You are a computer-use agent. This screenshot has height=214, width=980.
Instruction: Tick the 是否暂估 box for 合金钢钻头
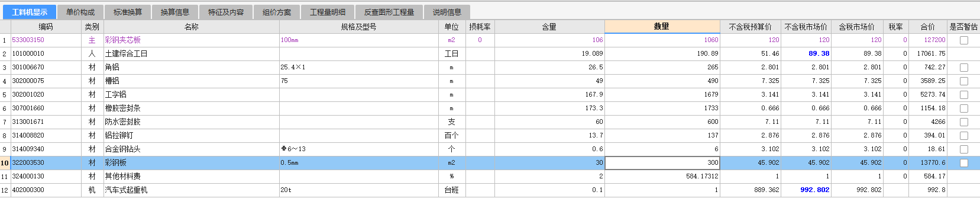964,149
